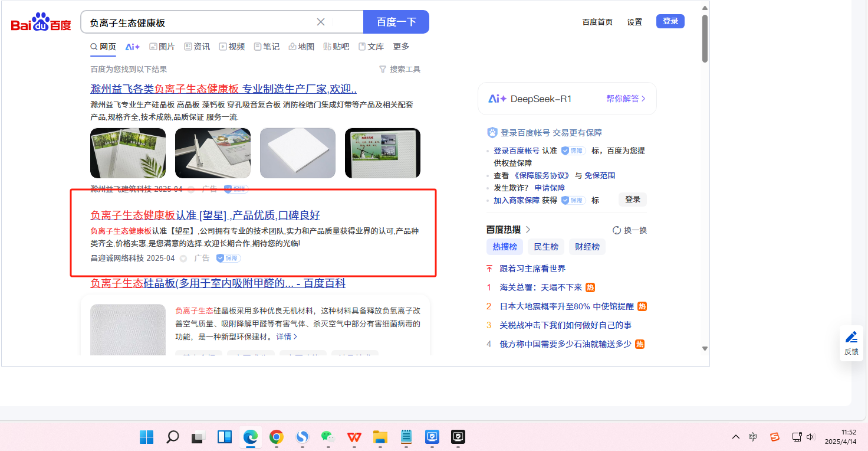868x451 pixels.
Task: Expand the 更多 search categories
Action: click(x=401, y=47)
